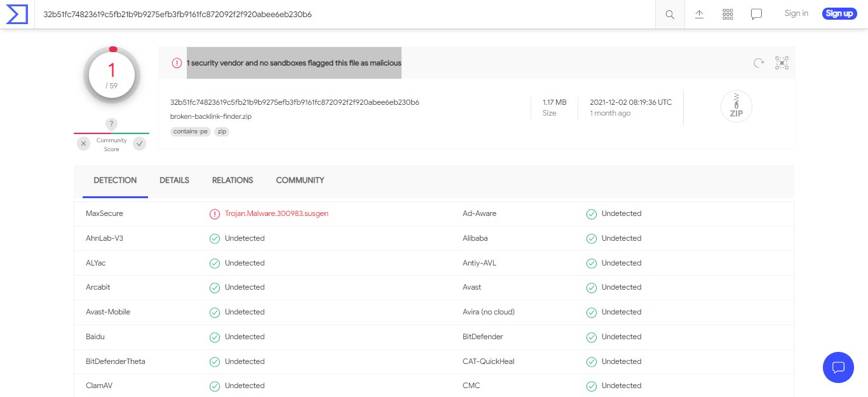
Task: Select the Sign up button
Action: click(839, 13)
